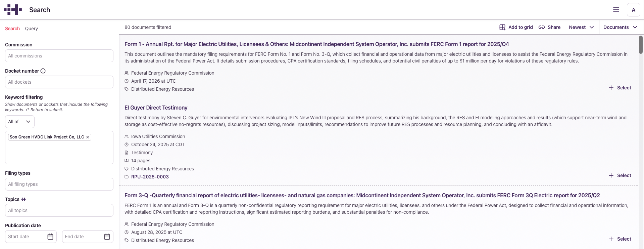This screenshot has height=249, width=644.
Task: Click the tag icon on EI Guyer Testimony
Action: tap(127, 169)
